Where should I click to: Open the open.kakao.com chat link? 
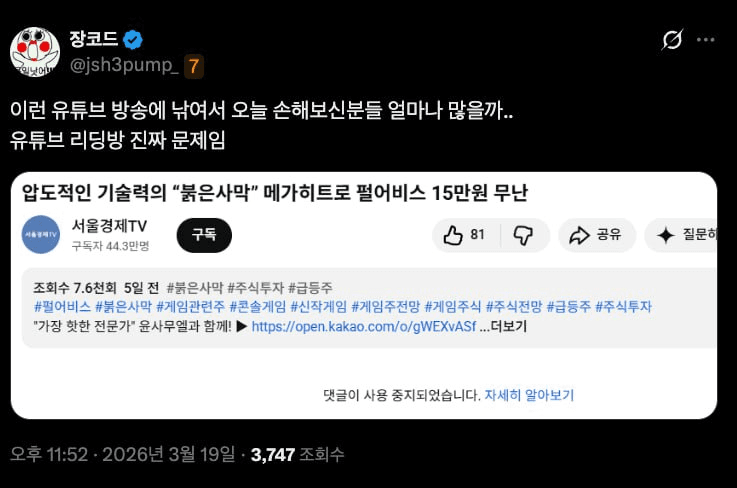[x=364, y=326]
